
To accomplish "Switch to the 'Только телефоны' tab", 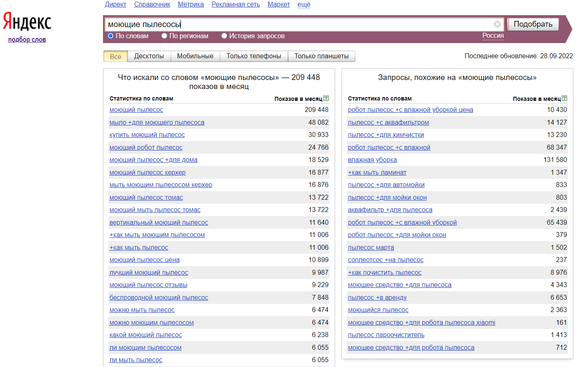I will pos(254,56).
